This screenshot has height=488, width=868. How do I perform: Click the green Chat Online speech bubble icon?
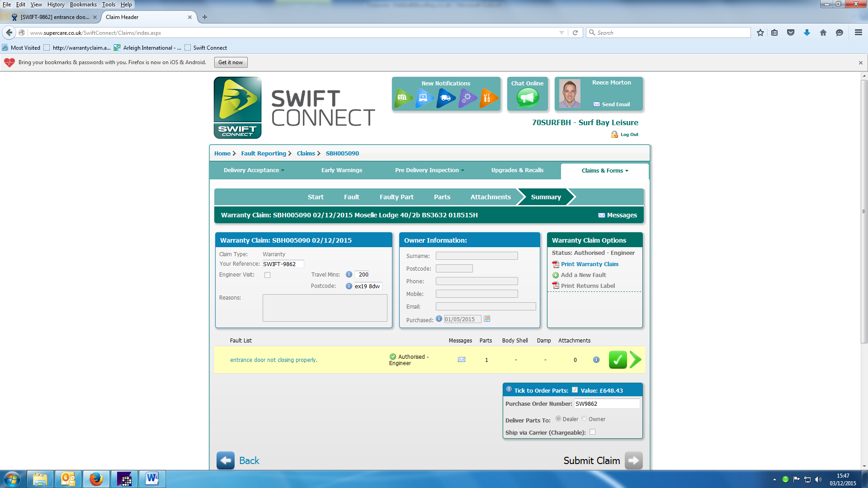527,98
